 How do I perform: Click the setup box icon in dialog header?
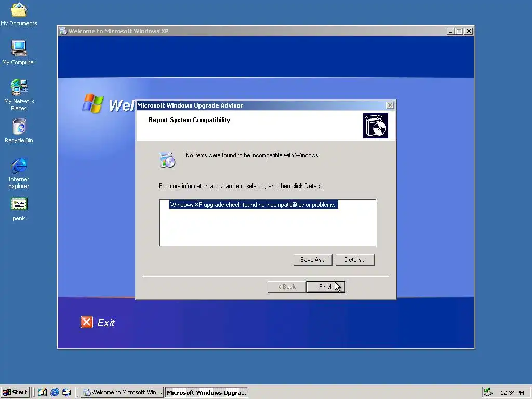(375, 126)
